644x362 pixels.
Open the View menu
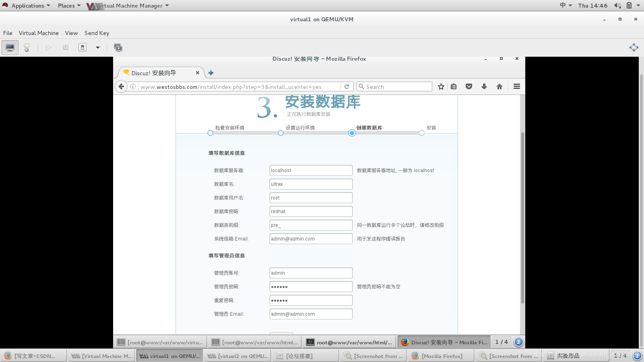71,33
